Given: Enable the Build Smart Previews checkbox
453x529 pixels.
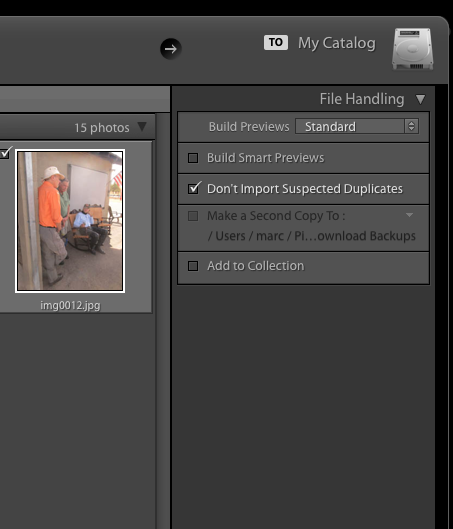Looking at the screenshot, I should coord(193,158).
